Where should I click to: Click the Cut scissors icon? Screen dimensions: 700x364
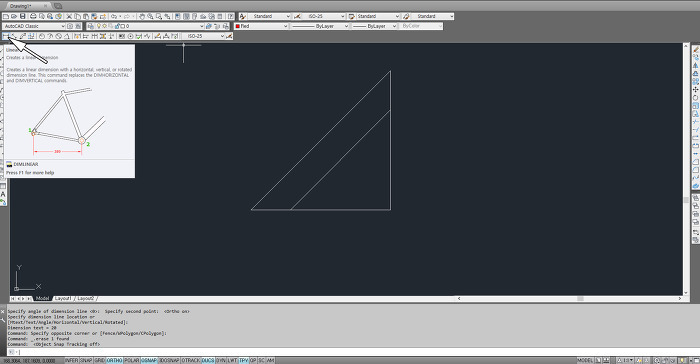tap(69, 17)
